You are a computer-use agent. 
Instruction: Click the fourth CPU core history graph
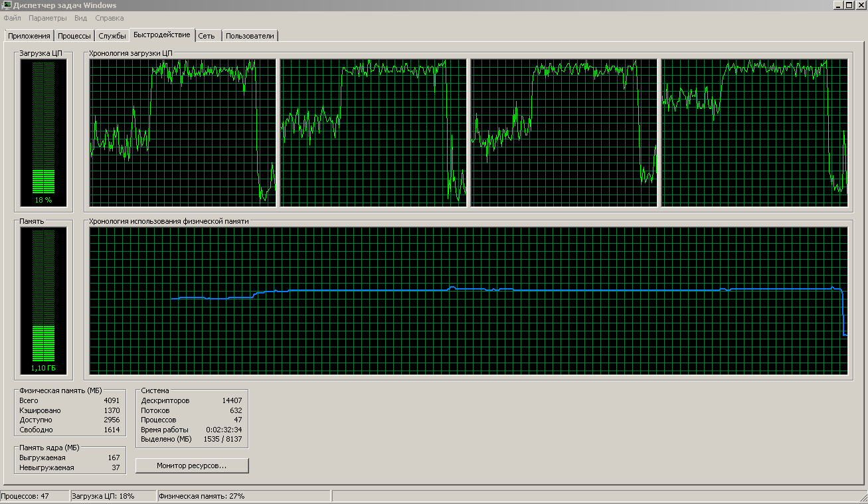(x=754, y=133)
